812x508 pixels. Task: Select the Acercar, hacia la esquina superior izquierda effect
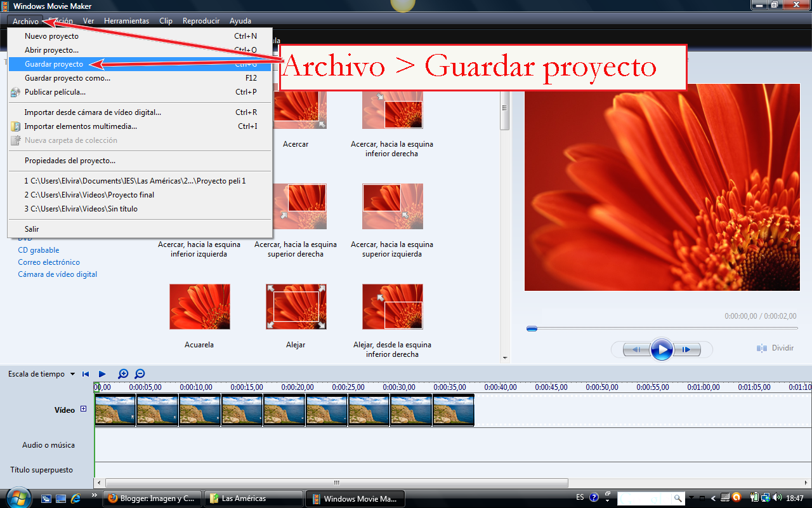(392, 206)
